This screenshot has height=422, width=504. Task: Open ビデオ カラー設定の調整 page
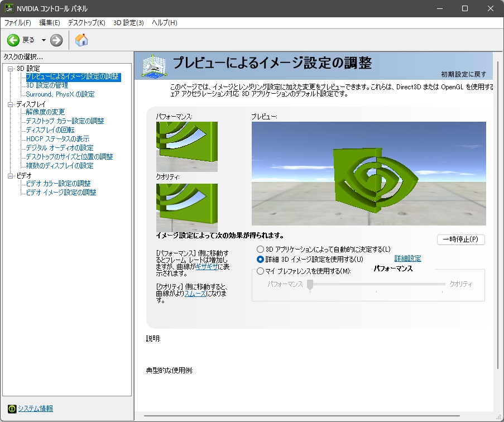[x=58, y=184]
